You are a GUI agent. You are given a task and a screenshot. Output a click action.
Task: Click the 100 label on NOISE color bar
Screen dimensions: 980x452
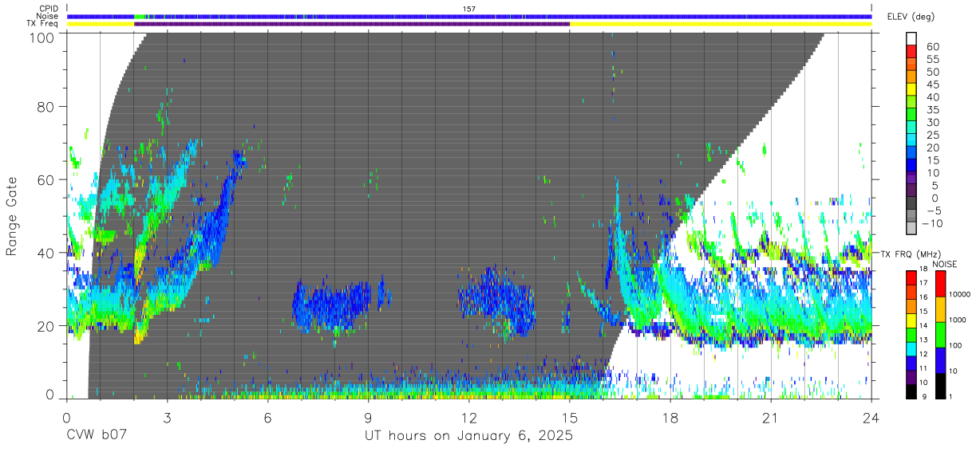pos(956,345)
